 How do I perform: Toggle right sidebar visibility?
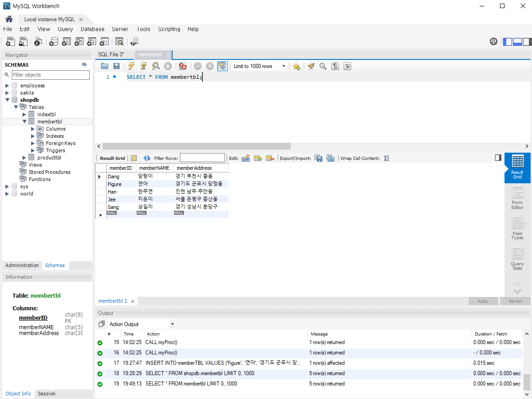pos(527,42)
